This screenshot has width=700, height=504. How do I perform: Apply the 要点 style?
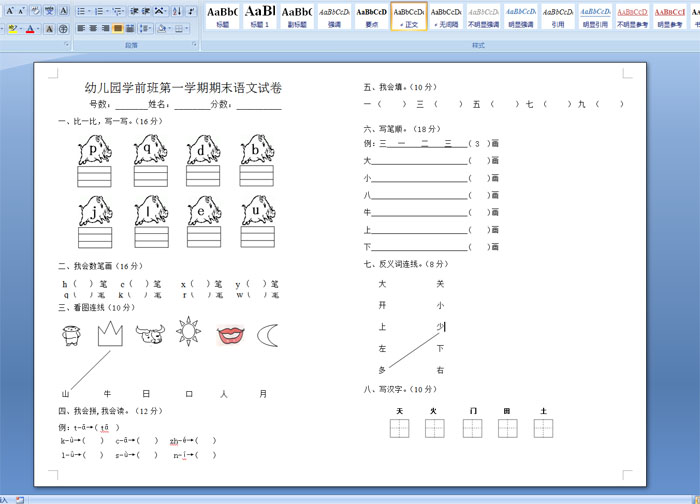tap(371, 17)
